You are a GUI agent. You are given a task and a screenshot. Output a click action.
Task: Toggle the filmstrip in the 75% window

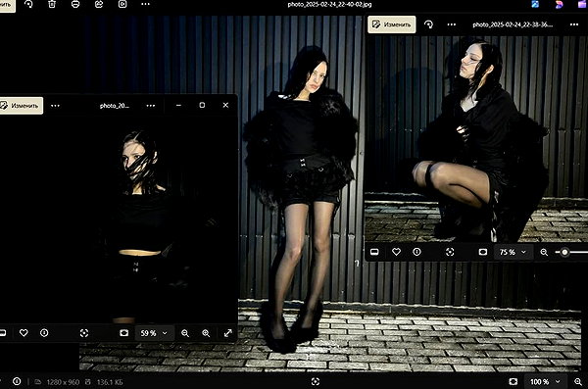pos(374,252)
